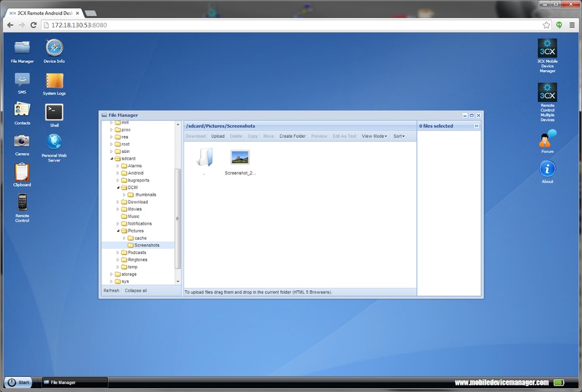Click the folder tree scroll down arrow

pos(178,282)
